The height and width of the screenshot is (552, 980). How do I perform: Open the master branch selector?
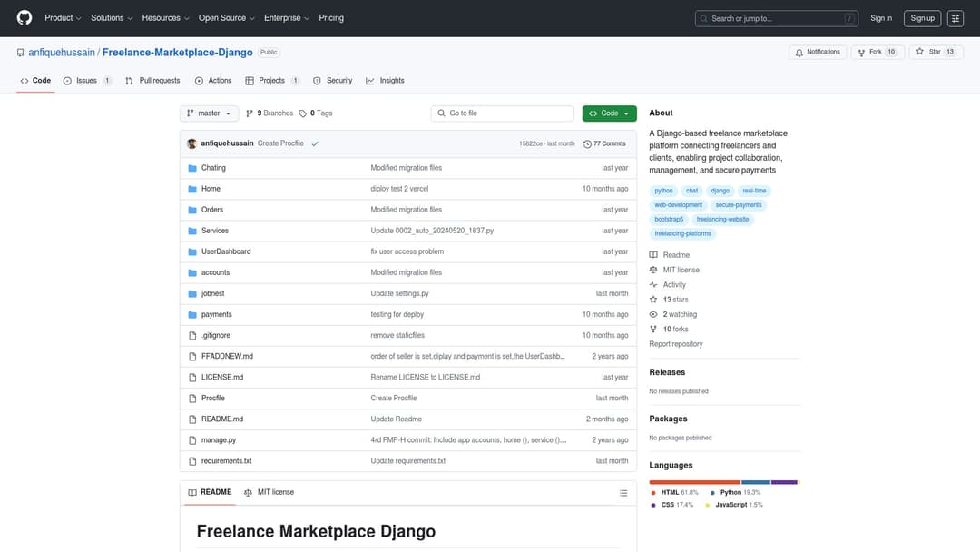click(209, 113)
